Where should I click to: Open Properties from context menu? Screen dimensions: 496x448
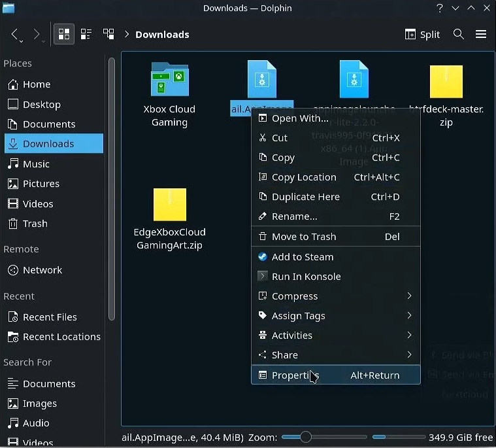tap(336, 375)
